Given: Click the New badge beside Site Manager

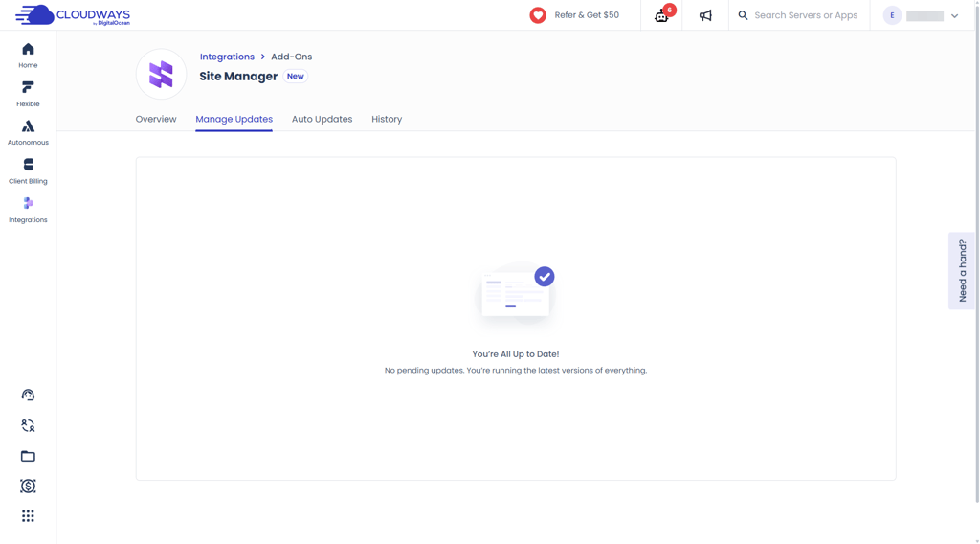Looking at the screenshot, I should click(296, 76).
